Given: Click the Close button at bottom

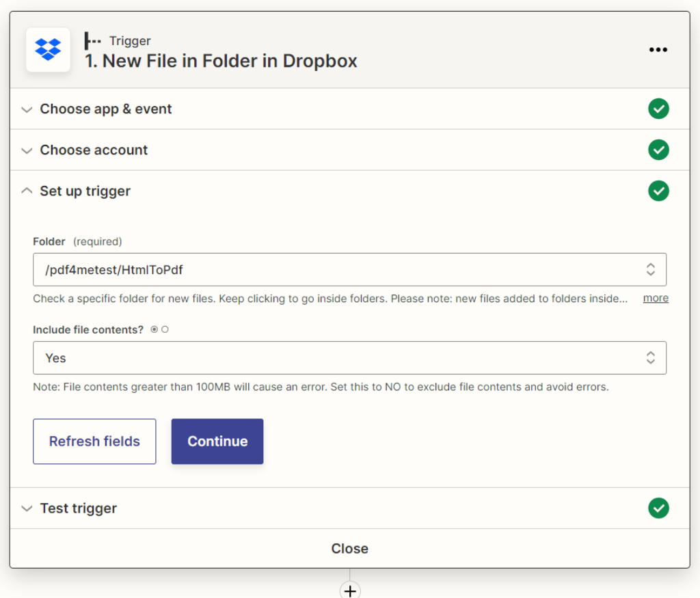Looking at the screenshot, I should coord(349,549).
